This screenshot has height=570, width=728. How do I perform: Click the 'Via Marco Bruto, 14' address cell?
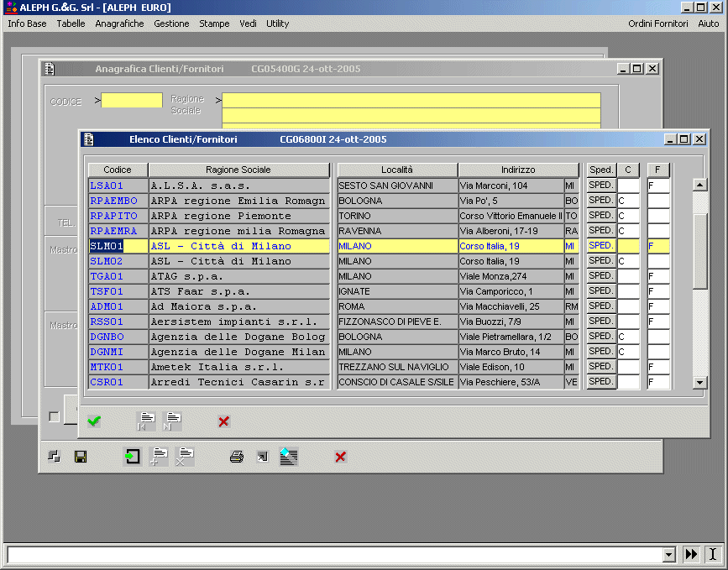pyautogui.click(x=511, y=352)
